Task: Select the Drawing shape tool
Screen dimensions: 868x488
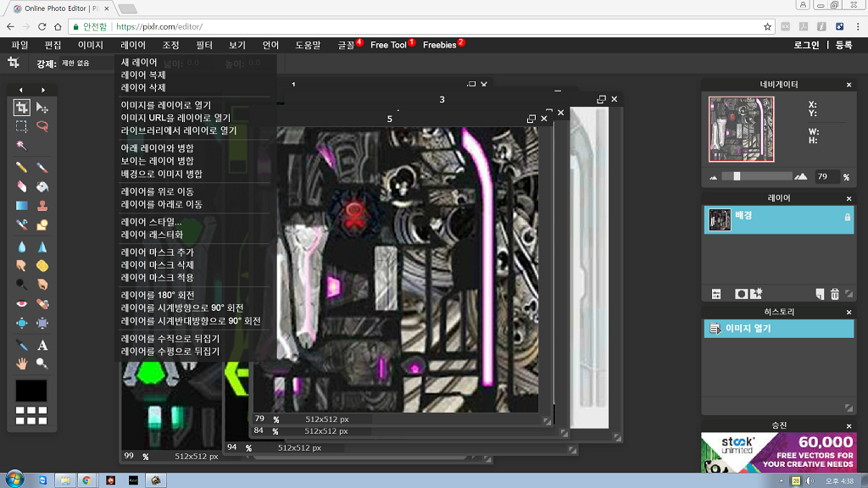Action: pyautogui.click(x=42, y=224)
